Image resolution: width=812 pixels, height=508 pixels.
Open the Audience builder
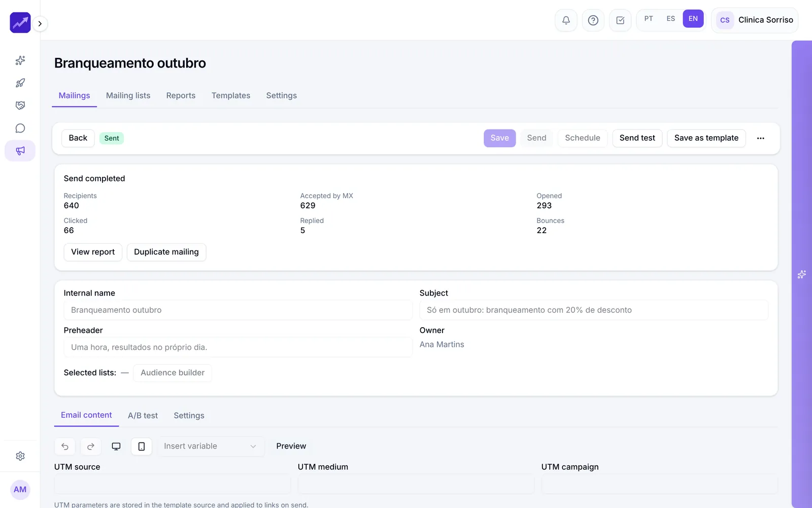(173, 373)
